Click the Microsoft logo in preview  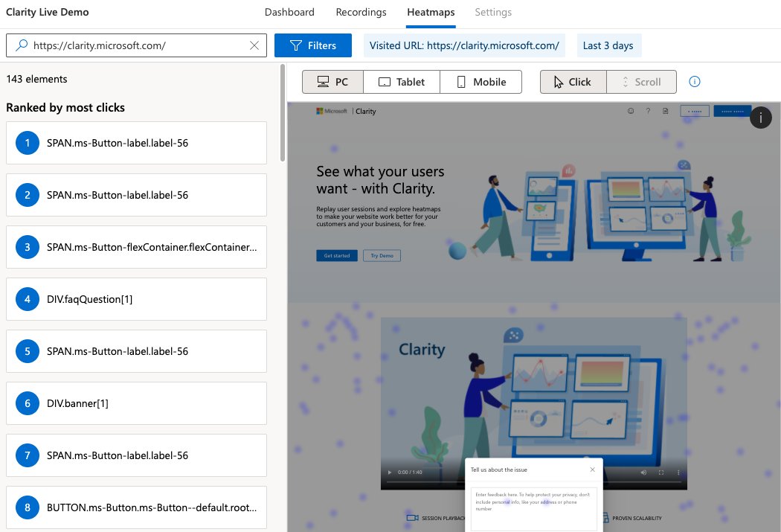click(332, 111)
